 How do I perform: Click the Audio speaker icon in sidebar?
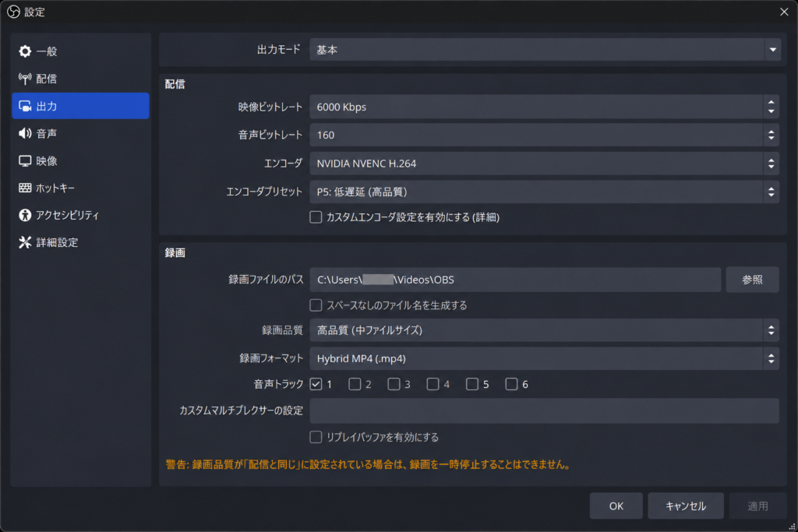(x=25, y=133)
